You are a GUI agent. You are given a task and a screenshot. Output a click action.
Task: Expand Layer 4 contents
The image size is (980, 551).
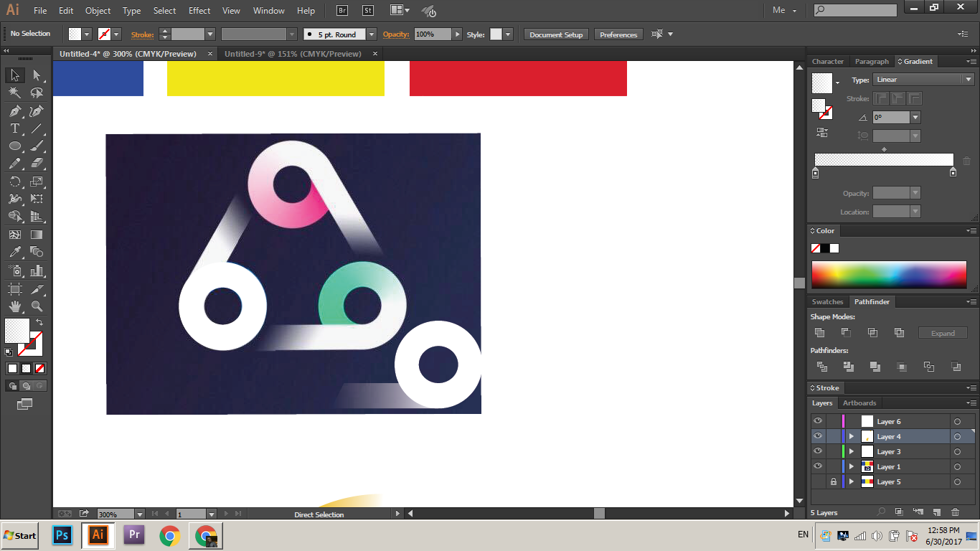pos(852,436)
